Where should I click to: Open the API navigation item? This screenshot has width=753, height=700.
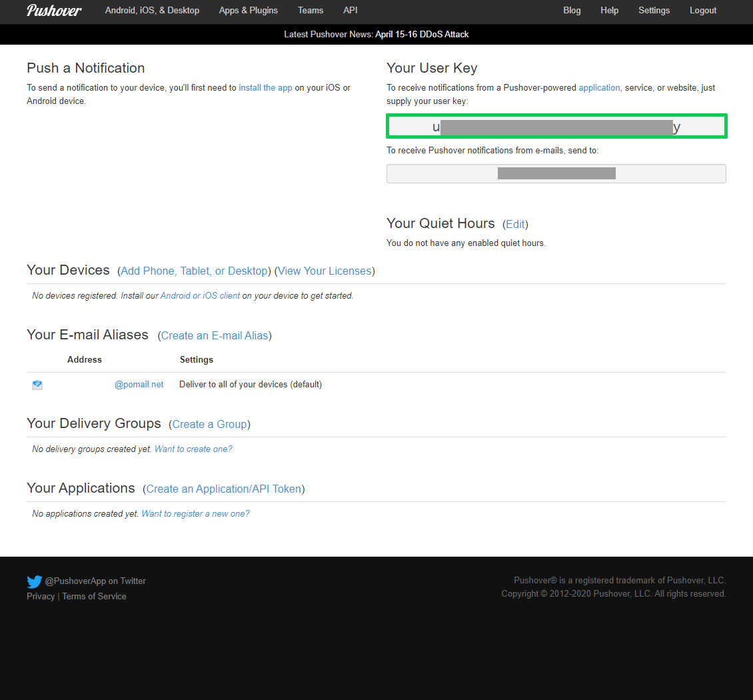[x=350, y=10]
